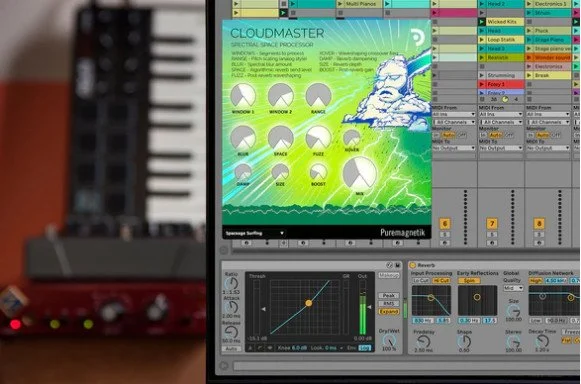Click the FUZZ knob in Cloudmaster
The image size is (581, 384).
(x=318, y=138)
